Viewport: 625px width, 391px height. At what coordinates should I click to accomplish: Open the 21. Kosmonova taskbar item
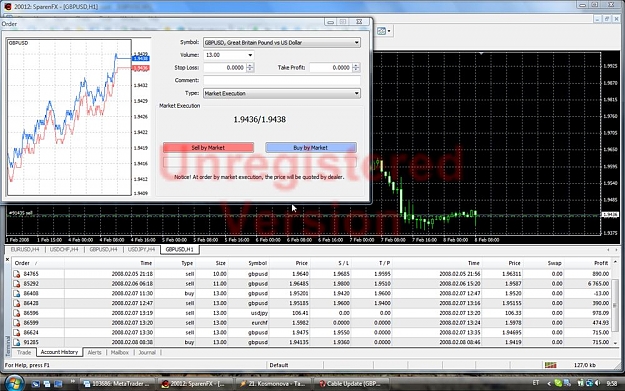pos(273,383)
